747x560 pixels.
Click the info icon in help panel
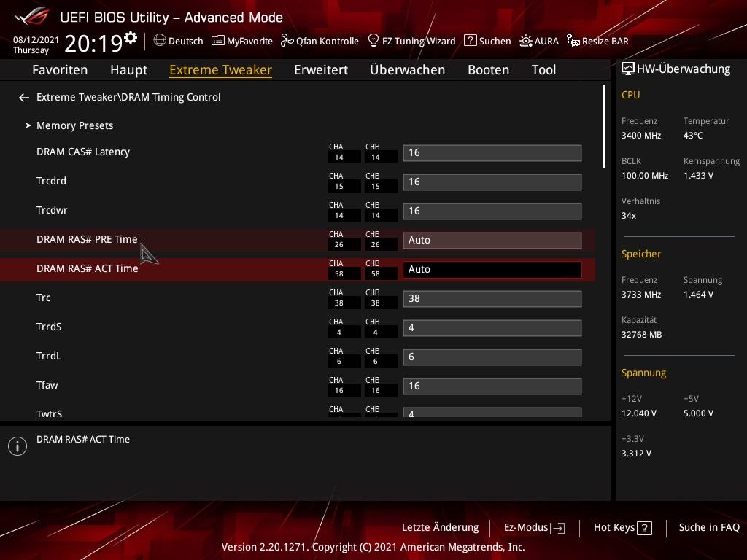18,446
